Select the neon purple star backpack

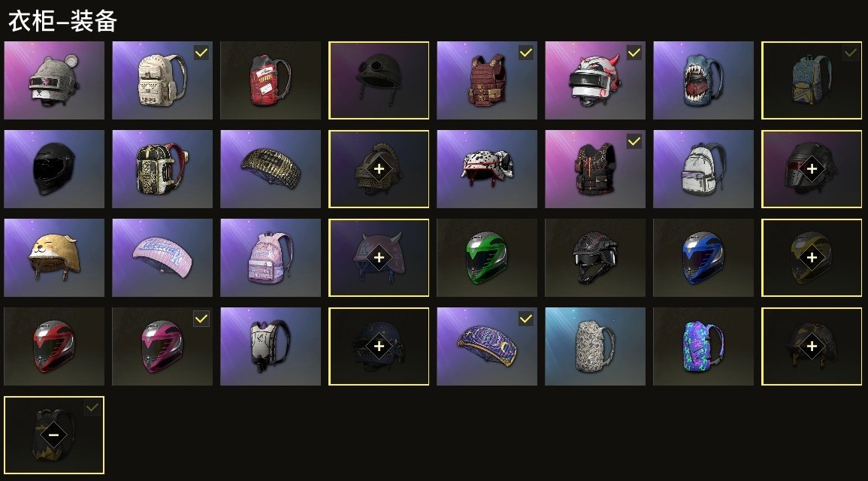(703, 346)
